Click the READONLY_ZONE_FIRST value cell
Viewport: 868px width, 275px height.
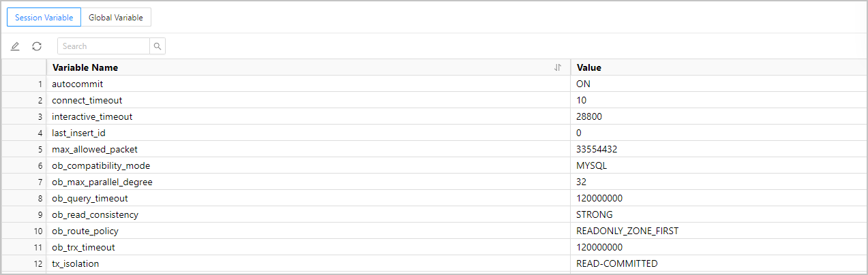627,231
